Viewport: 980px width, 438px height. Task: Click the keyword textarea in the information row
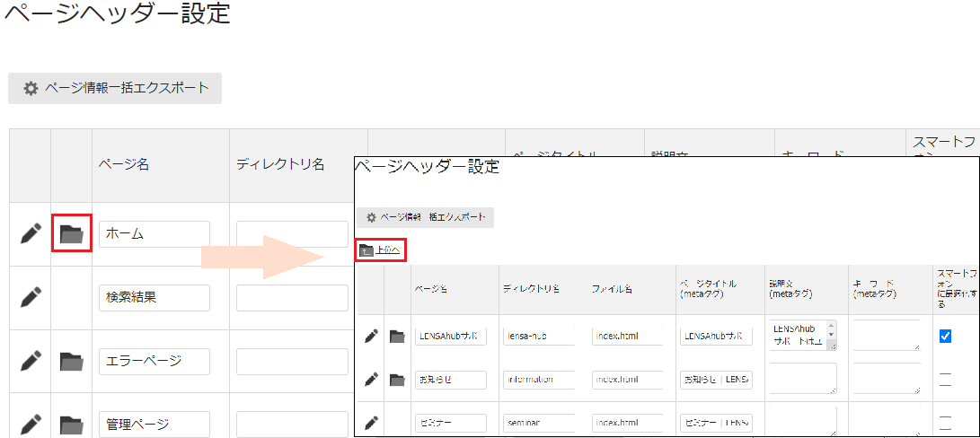click(x=887, y=379)
